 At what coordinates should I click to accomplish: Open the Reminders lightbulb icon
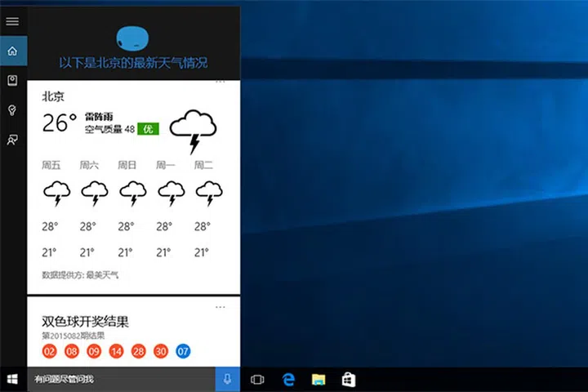coord(12,110)
